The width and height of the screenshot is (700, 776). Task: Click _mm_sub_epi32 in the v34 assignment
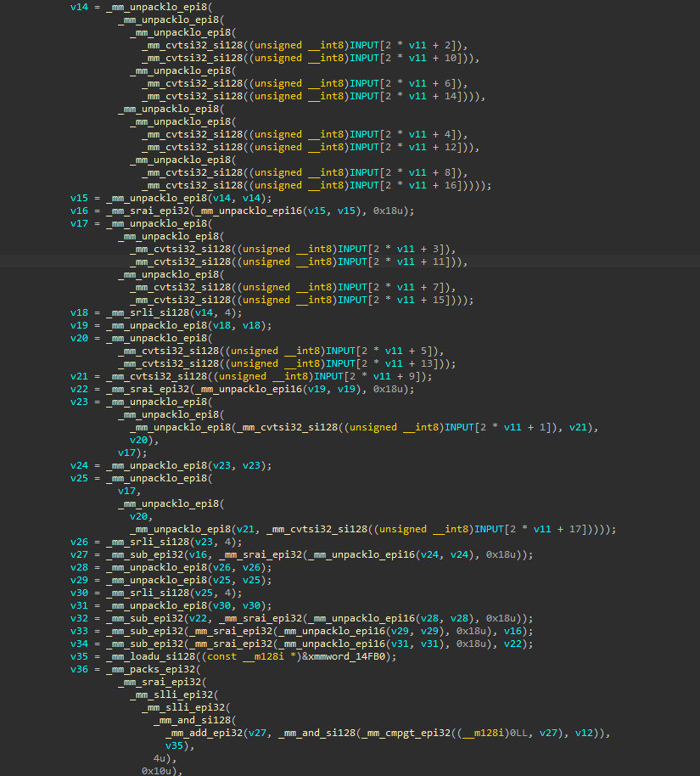145,644
